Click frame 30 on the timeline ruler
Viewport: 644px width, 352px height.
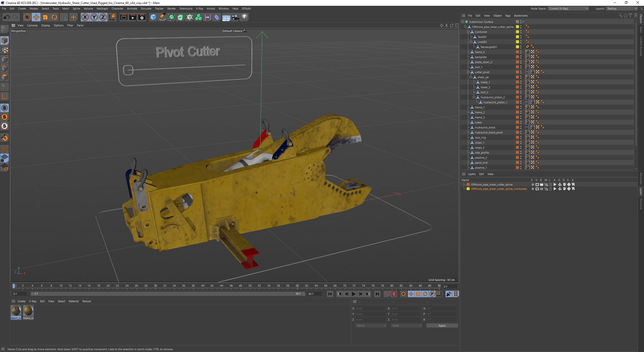tap(155, 286)
